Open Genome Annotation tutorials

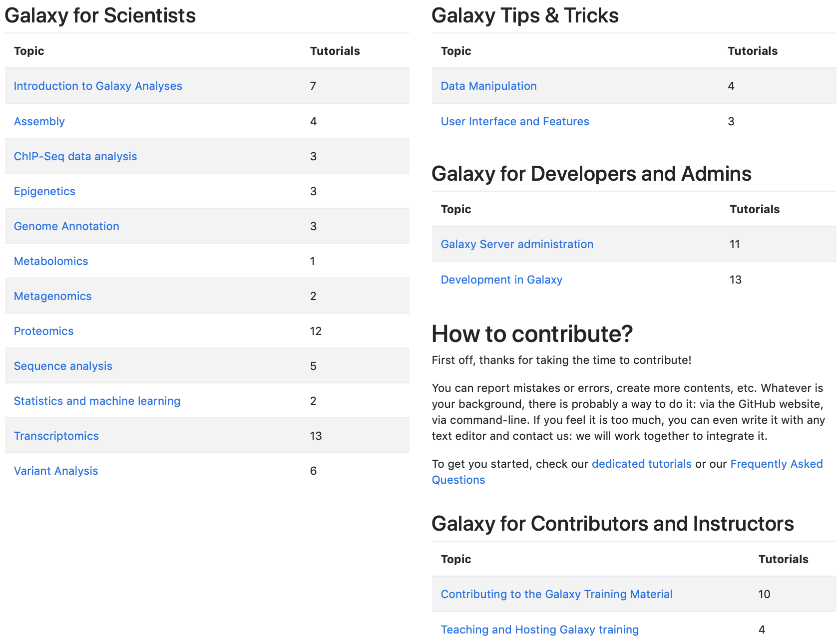click(x=66, y=226)
